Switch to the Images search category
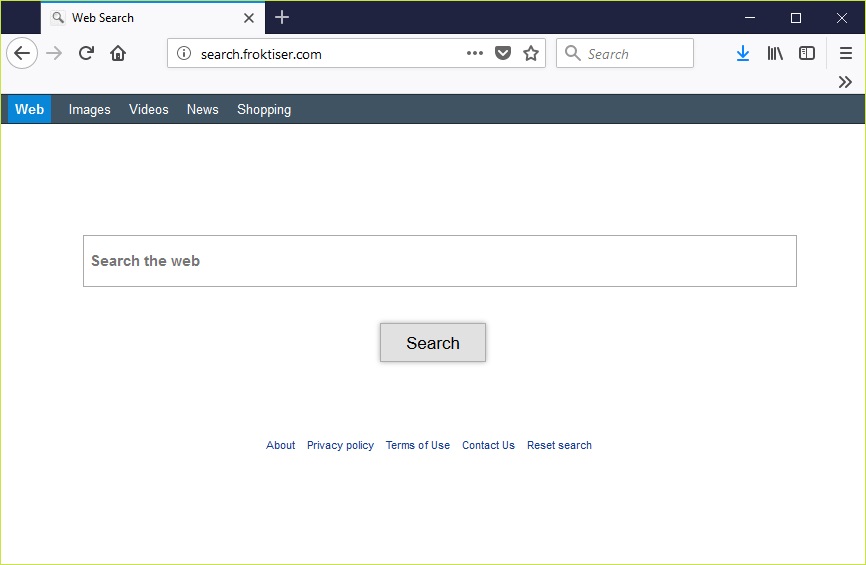Screen dimensions: 866x565 tap(89, 110)
